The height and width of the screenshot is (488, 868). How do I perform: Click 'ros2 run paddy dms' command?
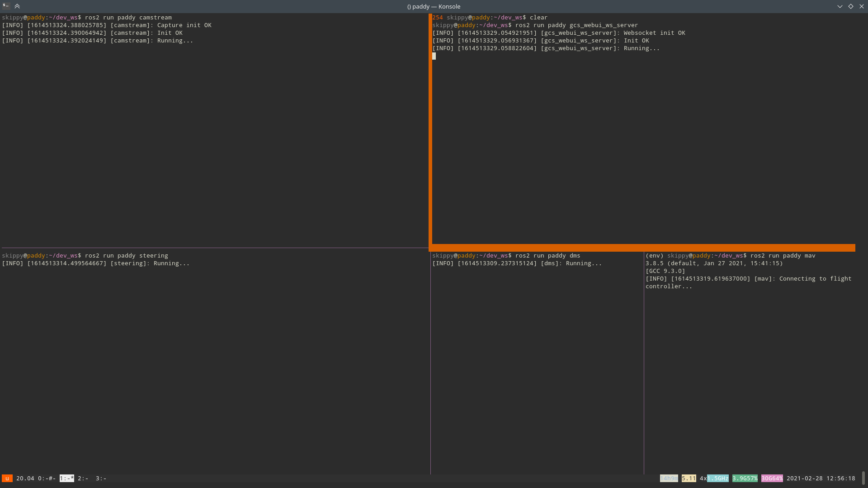[548, 256]
